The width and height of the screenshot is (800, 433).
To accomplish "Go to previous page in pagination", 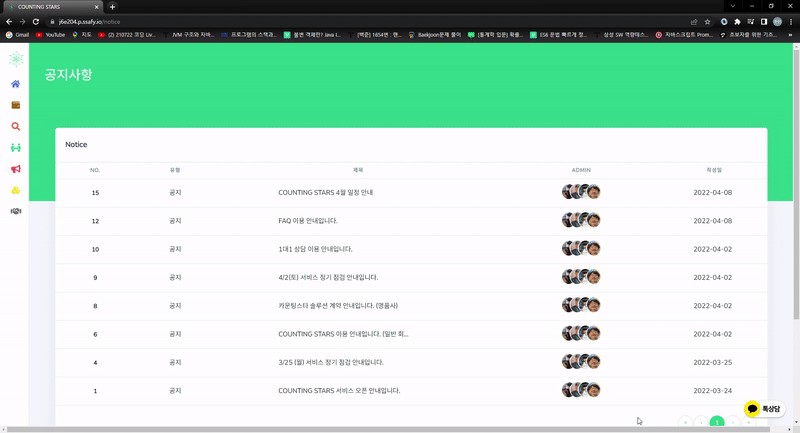I will [701, 422].
